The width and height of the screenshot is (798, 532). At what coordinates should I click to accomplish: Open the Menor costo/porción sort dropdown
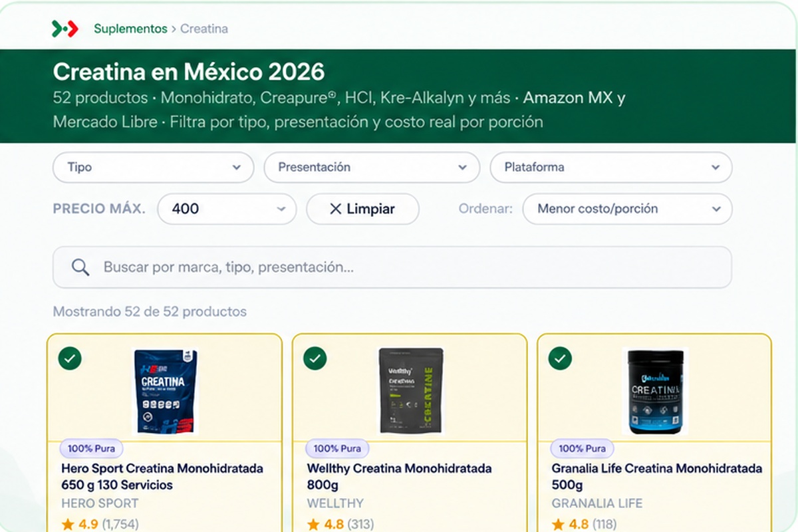click(x=628, y=209)
